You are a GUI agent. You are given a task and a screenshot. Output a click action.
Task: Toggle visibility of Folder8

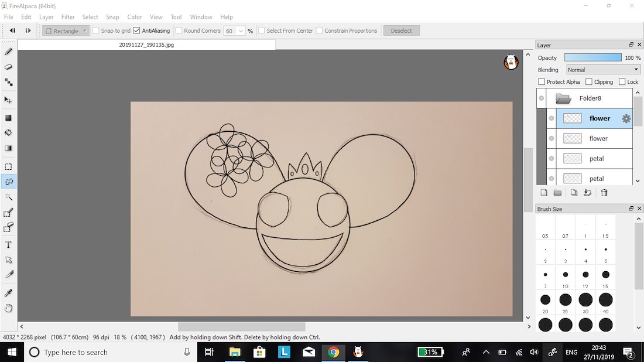(x=542, y=98)
